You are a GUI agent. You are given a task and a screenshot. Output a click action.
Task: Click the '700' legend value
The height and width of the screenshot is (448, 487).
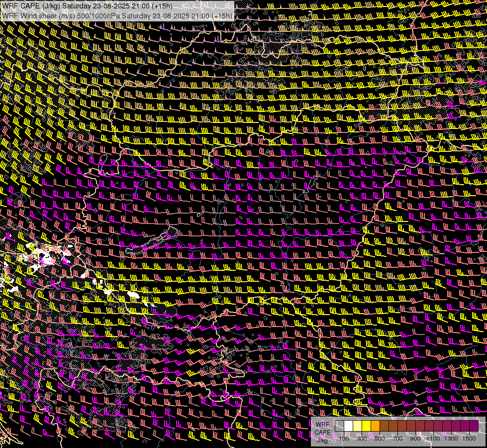397,439
